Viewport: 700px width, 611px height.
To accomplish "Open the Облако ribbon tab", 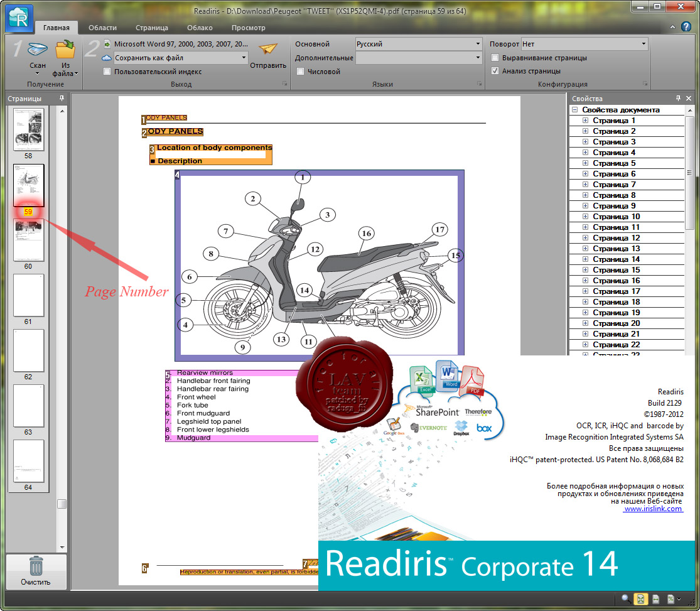I will tap(200, 28).
